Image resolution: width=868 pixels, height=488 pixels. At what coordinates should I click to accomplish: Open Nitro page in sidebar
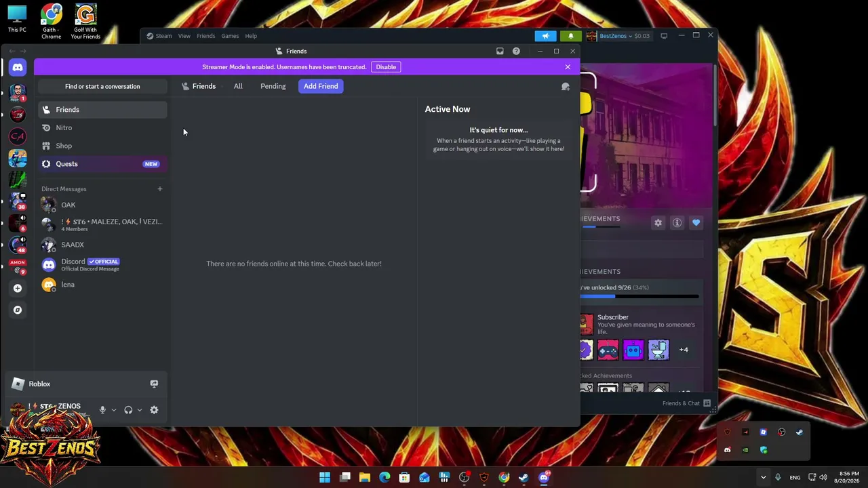[102, 127]
